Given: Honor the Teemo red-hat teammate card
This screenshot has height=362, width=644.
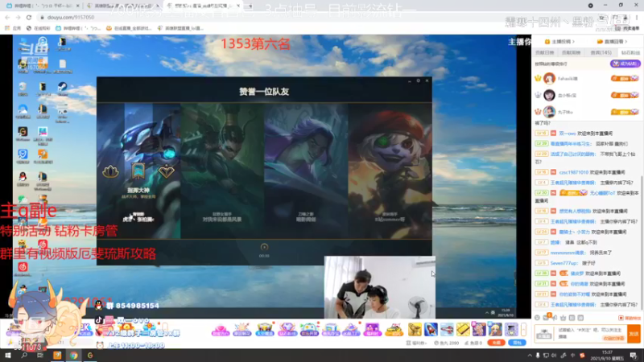Looking at the screenshot, I should coord(390,171).
